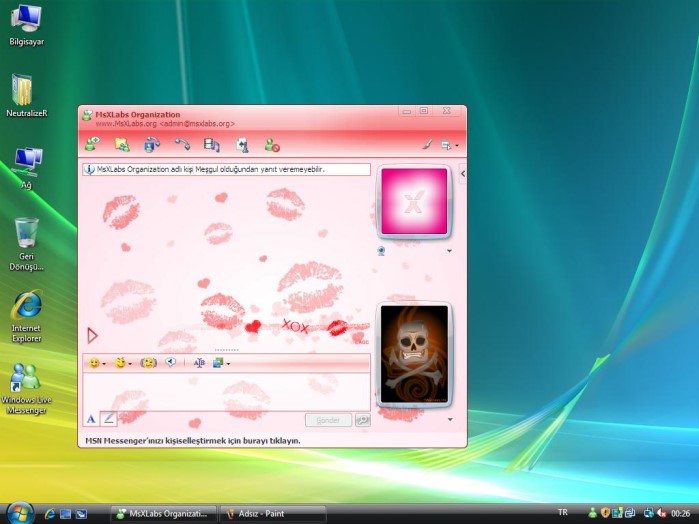Click switch between windows quick launch icon
Viewport: 699px width, 524px height.
(81, 514)
